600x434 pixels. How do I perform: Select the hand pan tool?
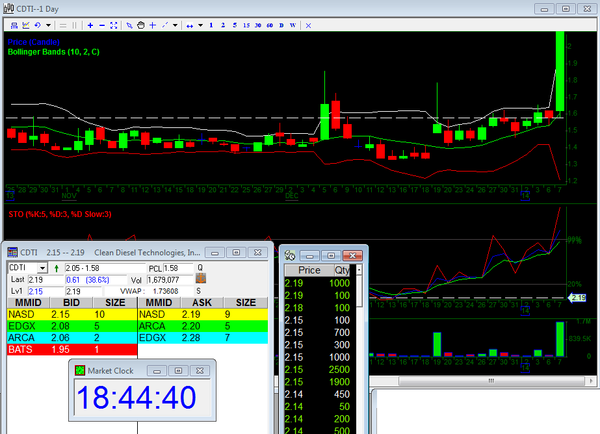(x=141, y=25)
